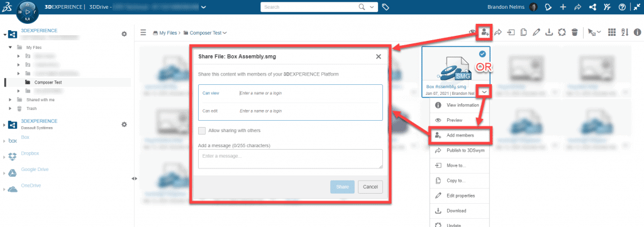The image size is (644, 227).
Task: Select Edit properties menu entry
Action: point(460,196)
